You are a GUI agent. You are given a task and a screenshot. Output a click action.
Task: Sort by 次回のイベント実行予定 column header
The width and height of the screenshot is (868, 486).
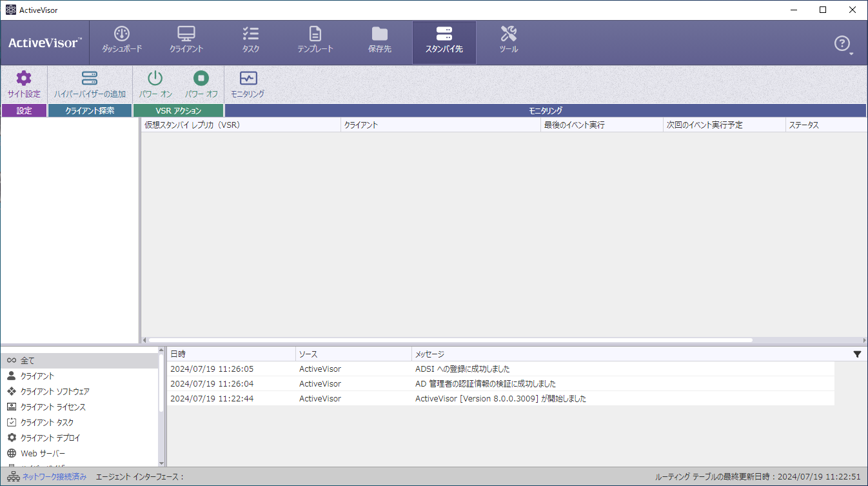(724, 125)
